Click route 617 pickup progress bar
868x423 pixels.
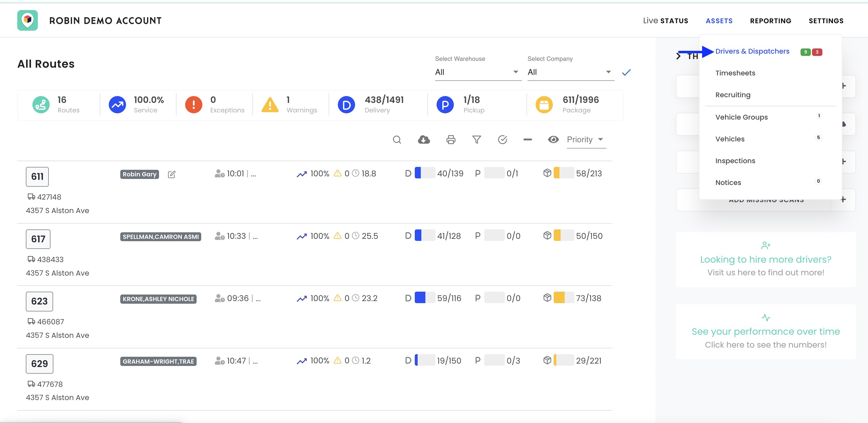[494, 235]
